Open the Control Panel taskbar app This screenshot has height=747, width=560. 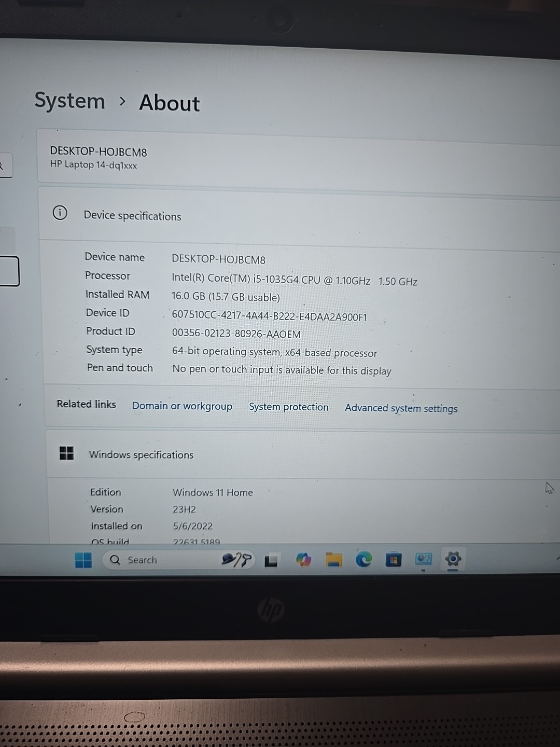point(423,559)
